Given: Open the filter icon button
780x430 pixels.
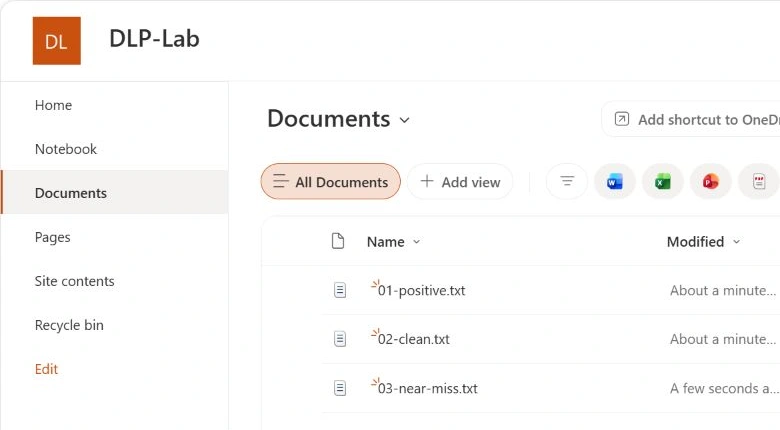Looking at the screenshot, I should coord(567,181).
